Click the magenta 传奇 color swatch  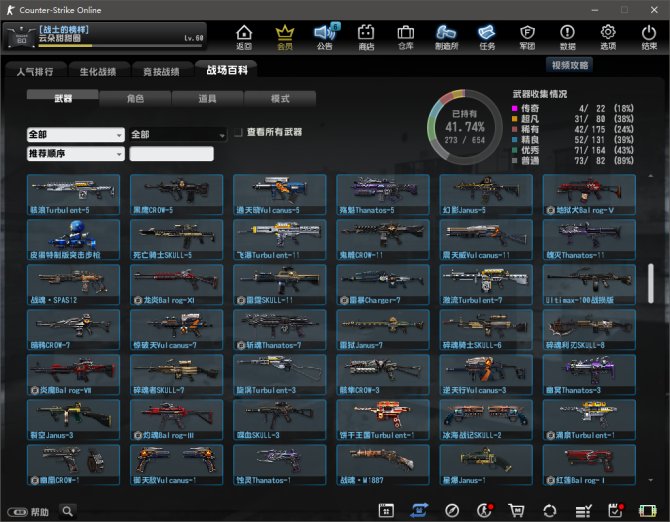coord(515,108)
